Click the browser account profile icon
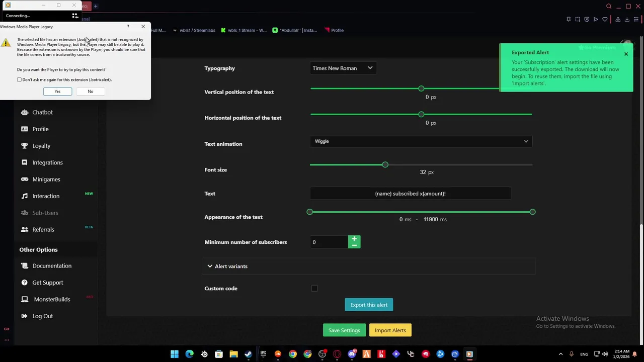644x362 pixels. (617, 20)
